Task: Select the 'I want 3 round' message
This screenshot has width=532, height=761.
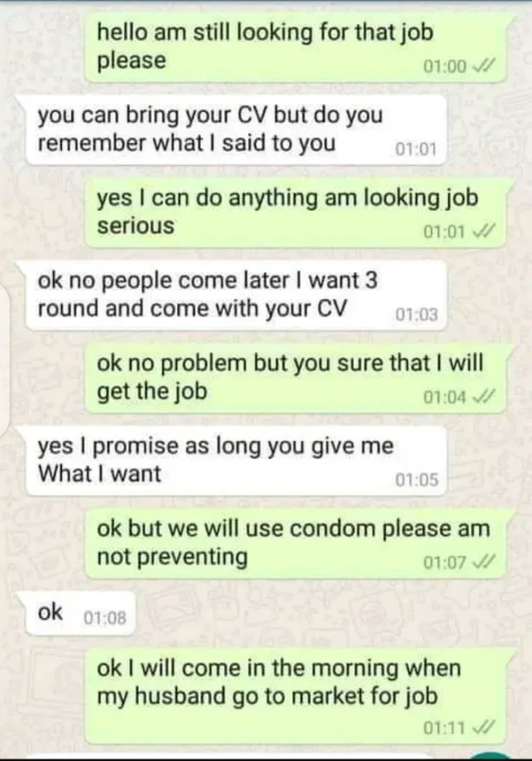Action: click(236, 295)
